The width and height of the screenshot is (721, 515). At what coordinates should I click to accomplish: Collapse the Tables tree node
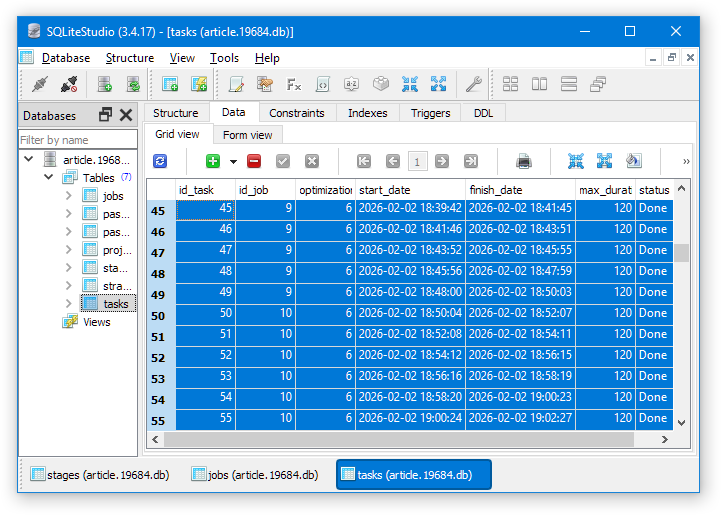(x=48, y=178)
